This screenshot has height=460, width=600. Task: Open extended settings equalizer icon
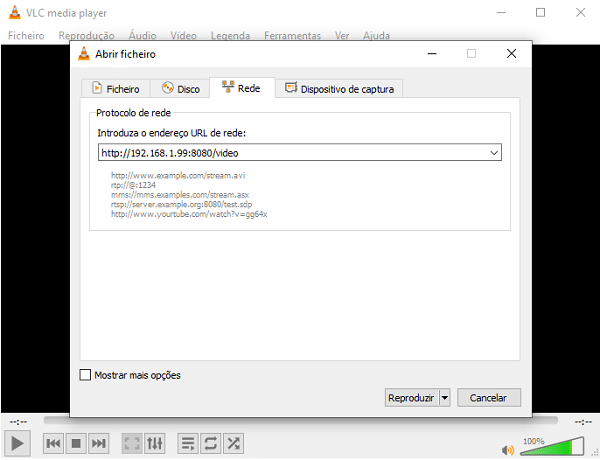coord(155,444)
